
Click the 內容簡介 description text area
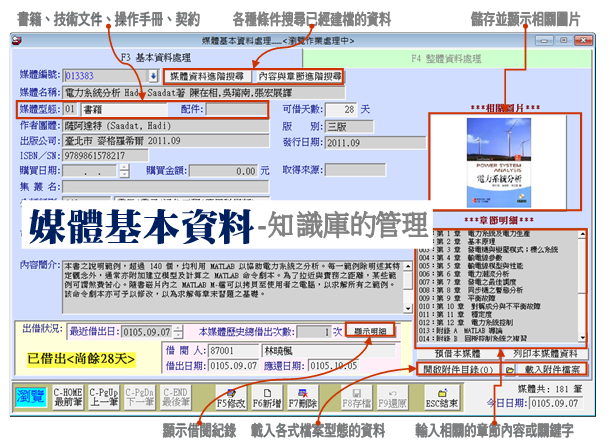coord(233,287)
